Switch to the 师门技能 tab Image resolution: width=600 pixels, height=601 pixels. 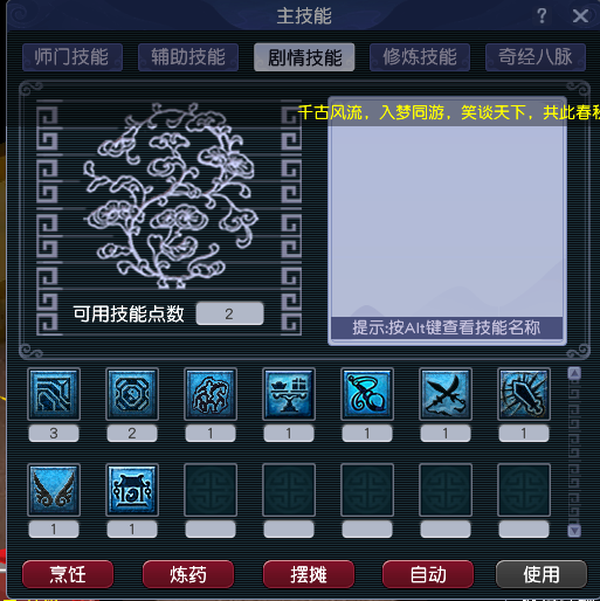(x=72, y=57)
